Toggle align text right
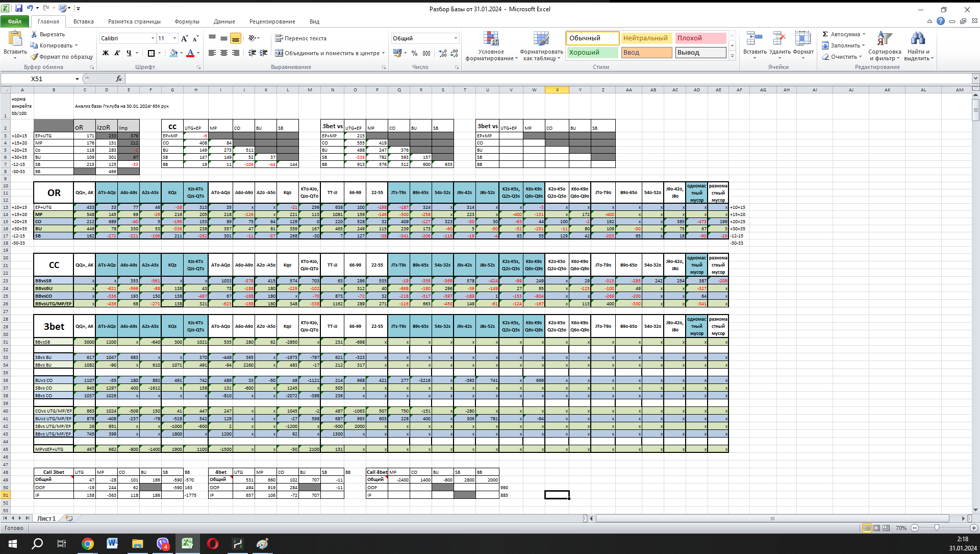 236,53
